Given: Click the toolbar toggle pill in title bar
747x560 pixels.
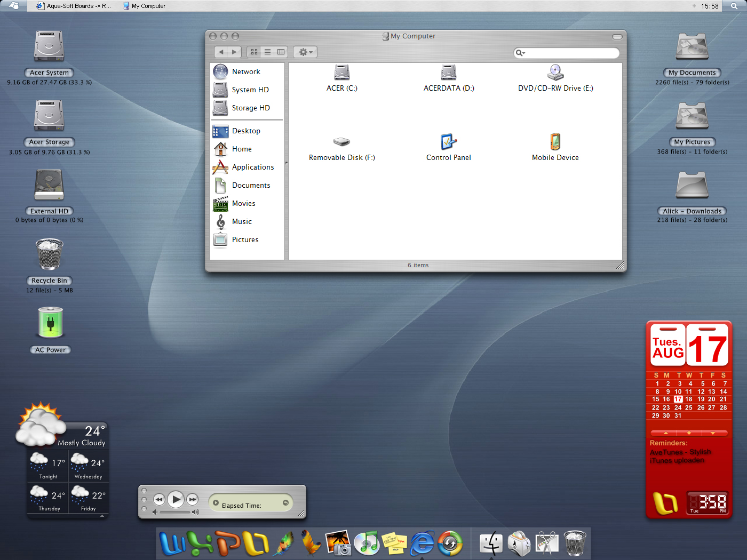Looking at the screenshot, I should (x=617, y=37).
